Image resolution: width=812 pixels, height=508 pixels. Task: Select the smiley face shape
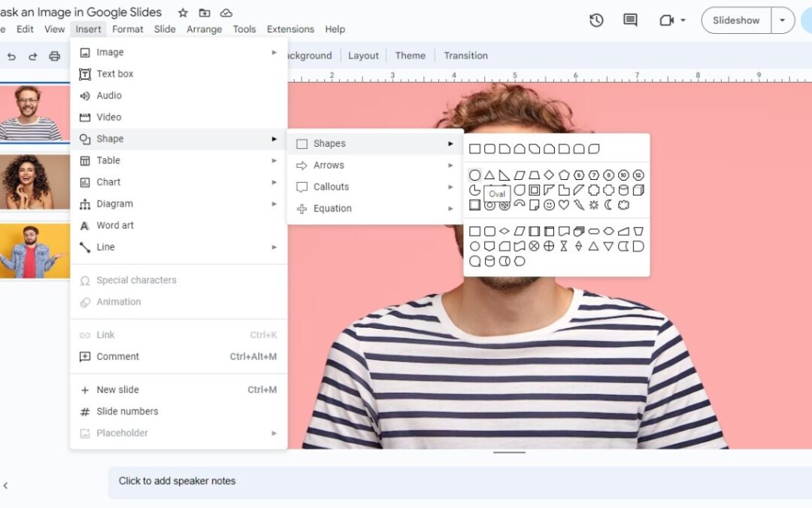[x=550, y=205]
